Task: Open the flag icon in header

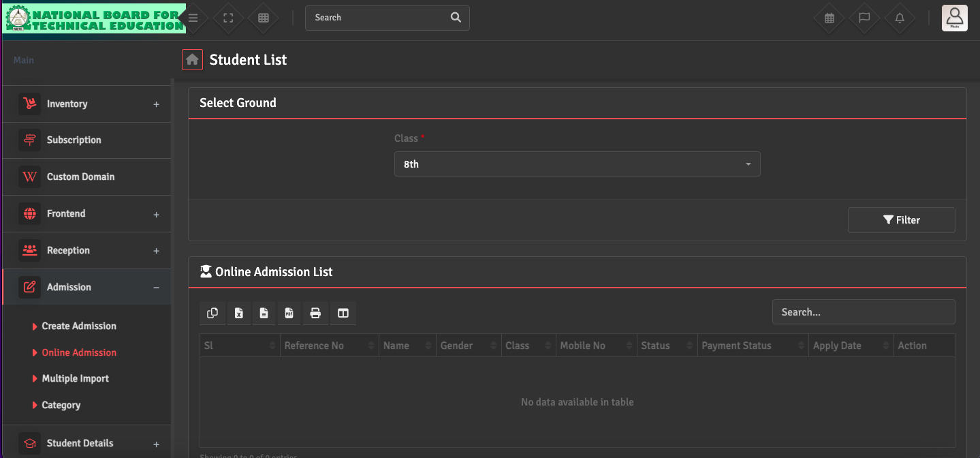Action: [x=864, y=18]
